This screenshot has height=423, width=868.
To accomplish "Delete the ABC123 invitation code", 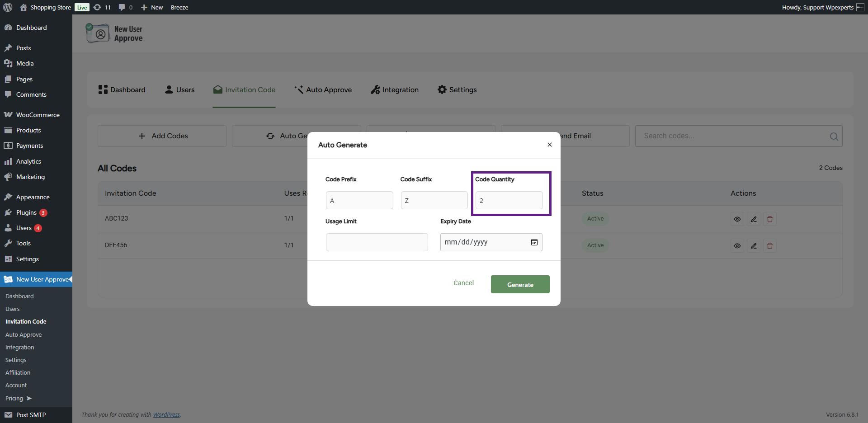I will 769,219.
